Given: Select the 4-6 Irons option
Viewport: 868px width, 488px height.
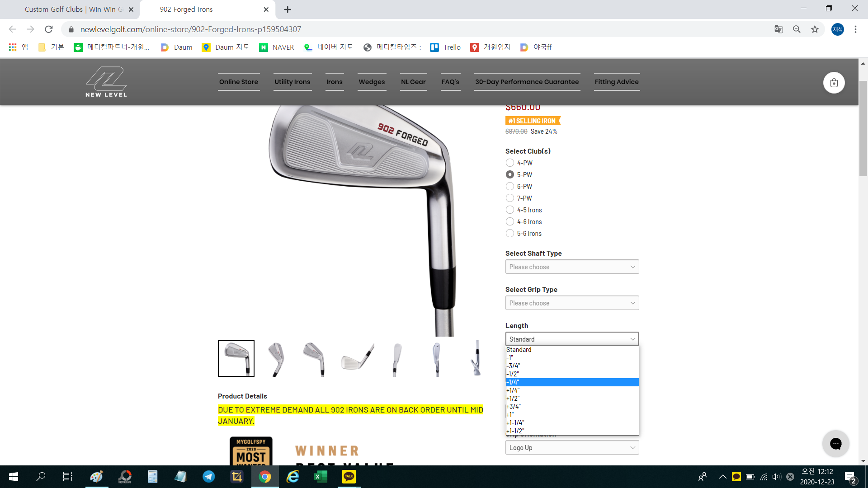Looking at the screenshot, I should [x=510, y=221].
